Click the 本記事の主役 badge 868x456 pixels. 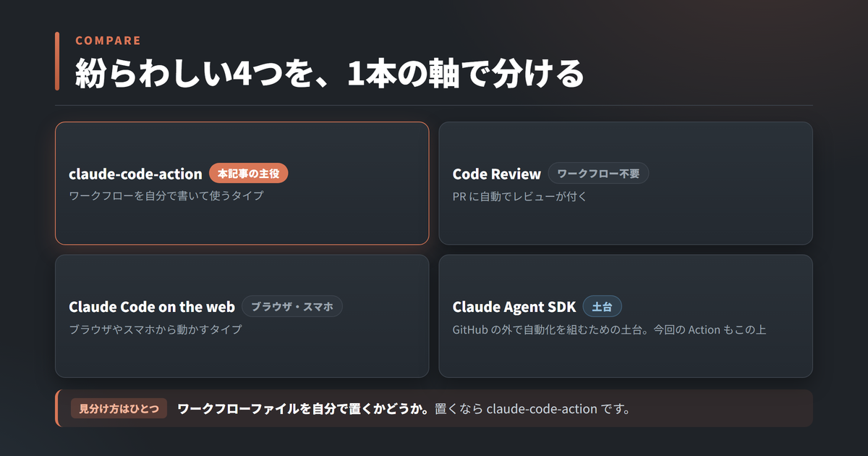click(x=249, y=174)
